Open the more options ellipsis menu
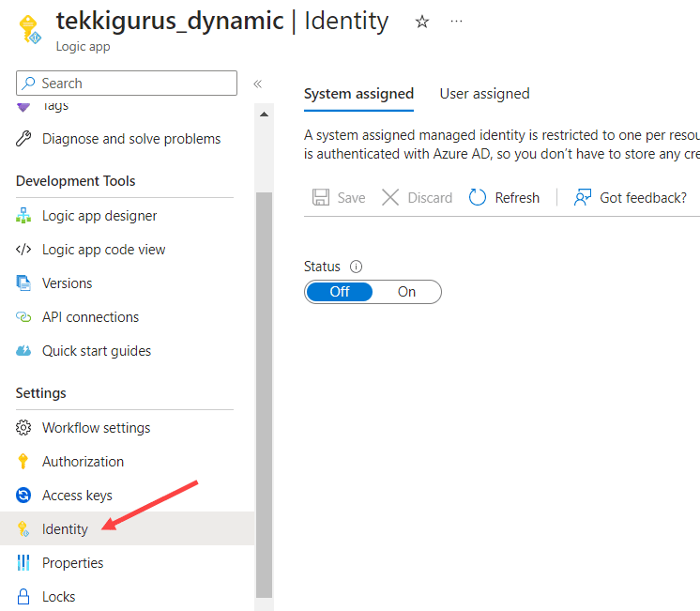 (456, 21)
